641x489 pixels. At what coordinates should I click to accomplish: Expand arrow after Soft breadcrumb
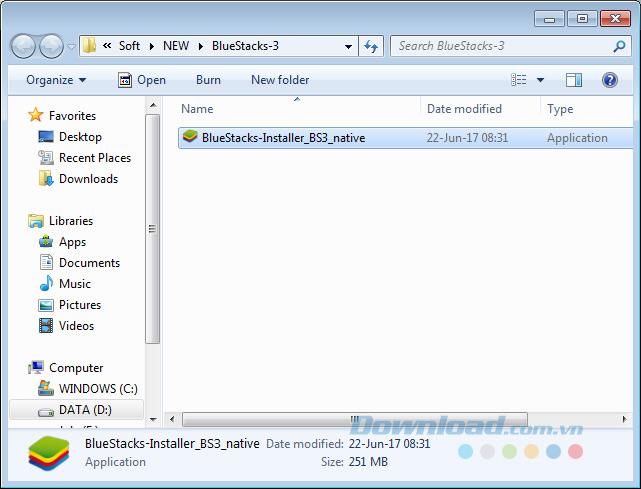pos(152,46)
